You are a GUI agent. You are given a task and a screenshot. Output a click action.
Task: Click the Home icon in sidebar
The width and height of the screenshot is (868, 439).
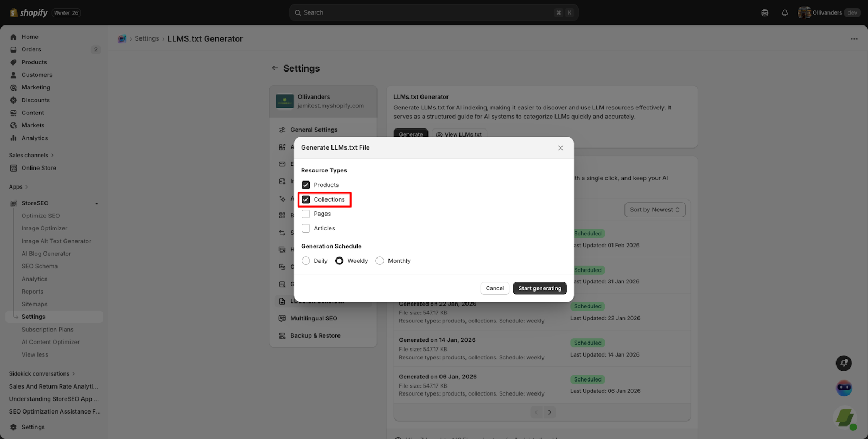14,37
